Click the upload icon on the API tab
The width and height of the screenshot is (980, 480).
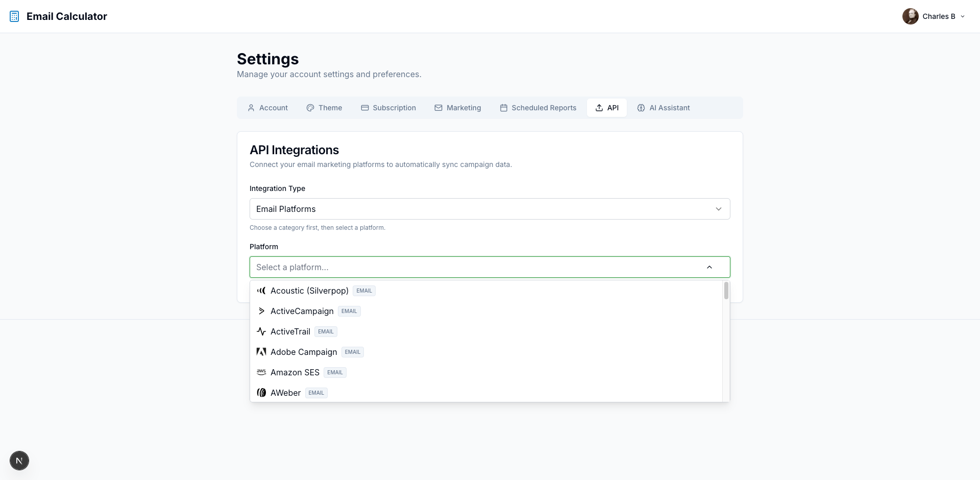coord(598,108)
